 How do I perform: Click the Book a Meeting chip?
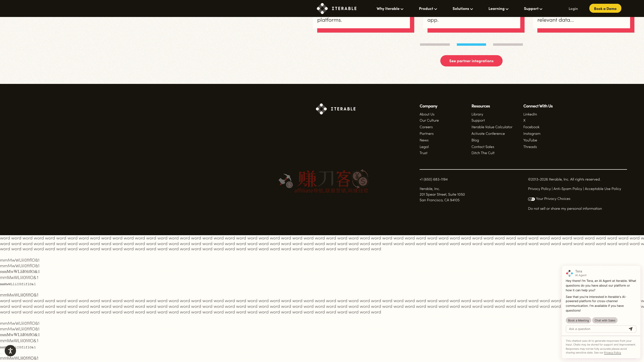pyautogui.click(x=578, y=321)
